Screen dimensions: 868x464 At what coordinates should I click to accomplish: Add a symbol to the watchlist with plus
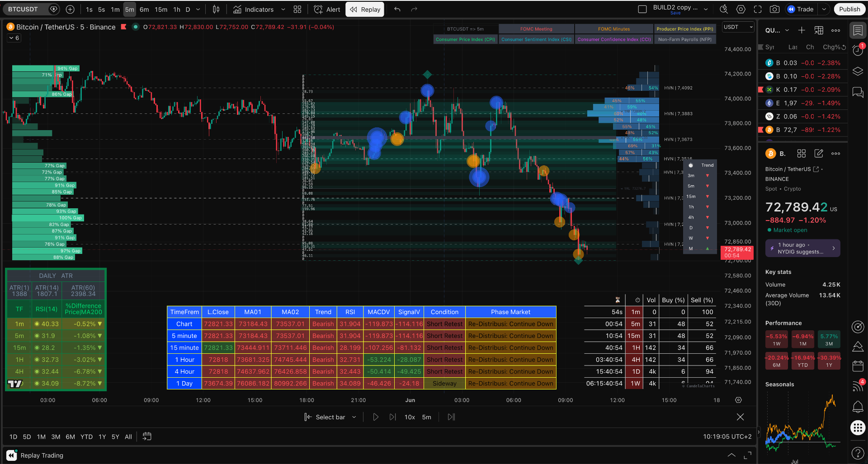click(802, 30)
